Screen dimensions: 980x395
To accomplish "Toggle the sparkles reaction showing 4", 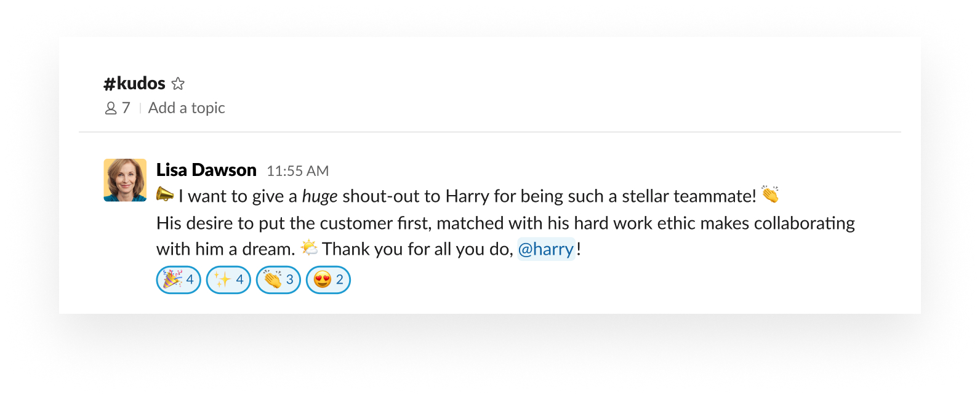I will [228, 279].
